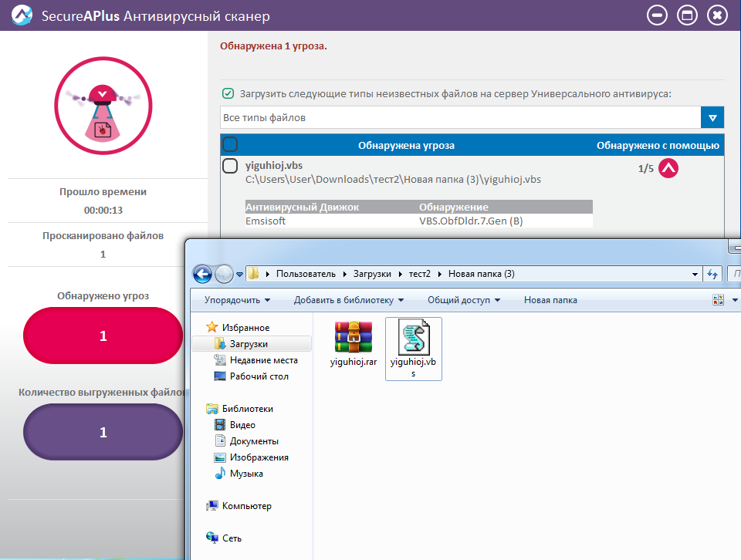Open 'Общий доступ' menu

tap(464, 300)
